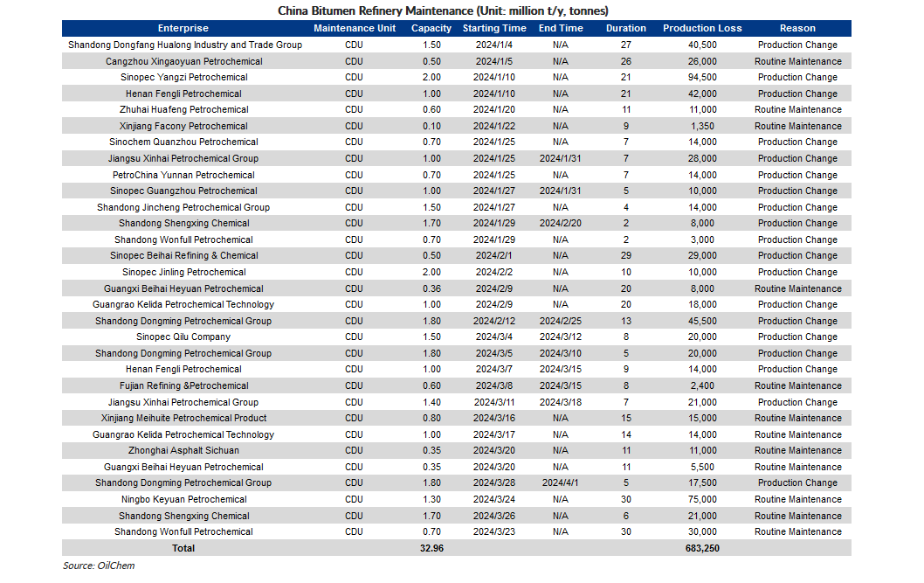The width and height of the screenshot is (924, 583).
Task: Click the starting time 2024/1/4
Action: click(x=493, y=45)
